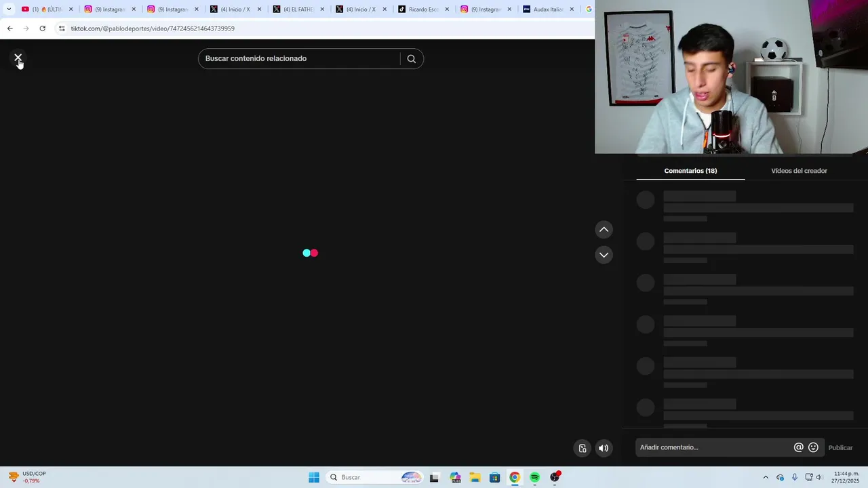The width and height of the screenshot is (868, 488).
Task: Open the clock showing 11:44 p.m.
Action: click(x=846, y=477)
